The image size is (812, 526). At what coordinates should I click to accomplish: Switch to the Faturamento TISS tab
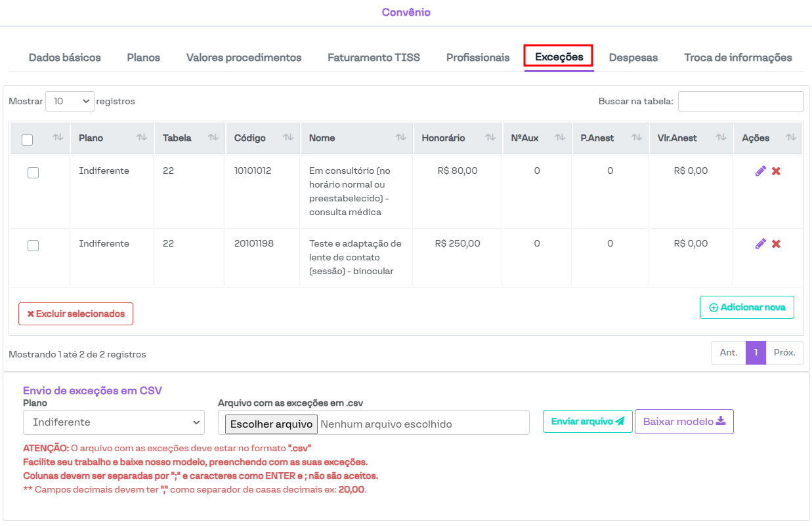coord(374,58)
